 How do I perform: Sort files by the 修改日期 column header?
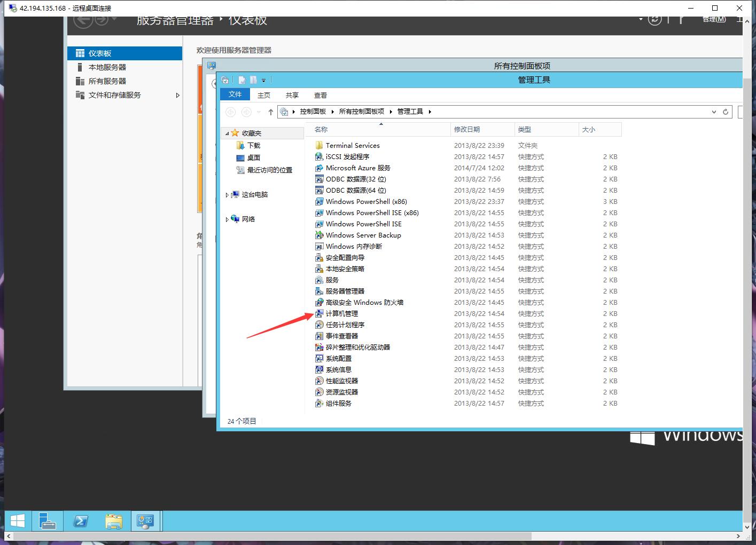467,129
